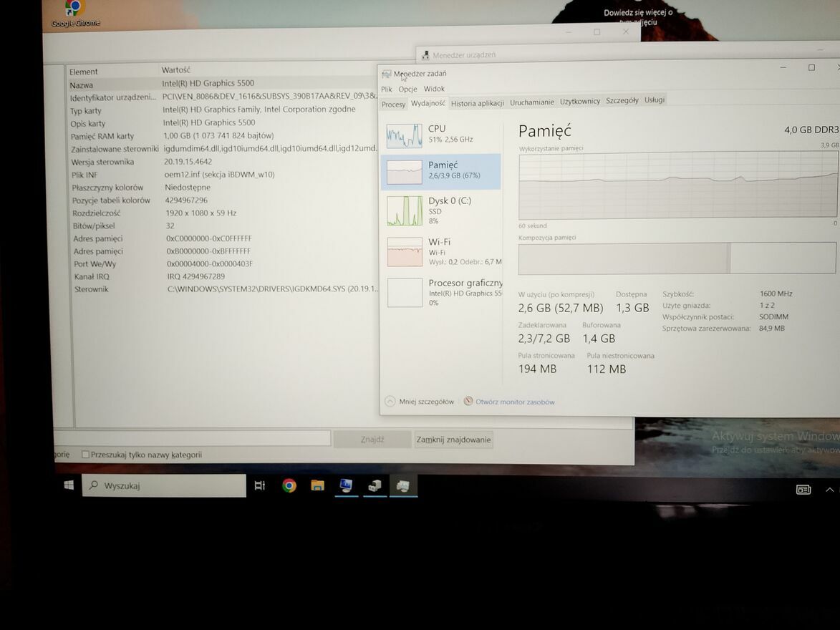This screenshot has height=630, width=840.
Task: Click the 'Zamknij znajdowanie' button
Action: pos(453,440)
